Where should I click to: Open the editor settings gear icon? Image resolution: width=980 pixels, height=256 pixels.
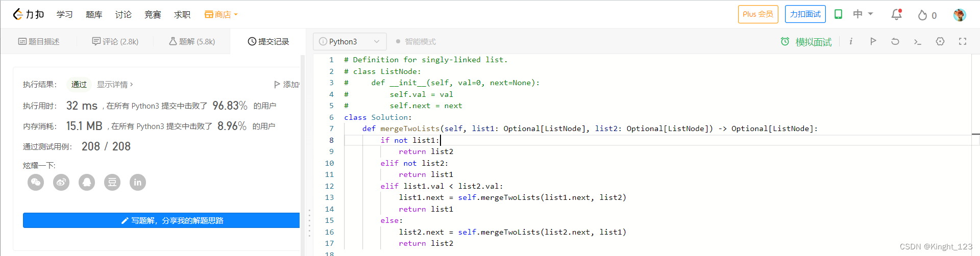[x=940, y=41]
